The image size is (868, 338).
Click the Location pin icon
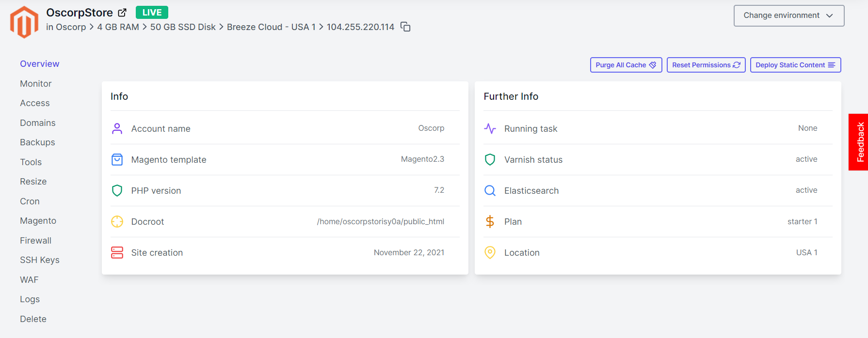(x=490, y=252)
